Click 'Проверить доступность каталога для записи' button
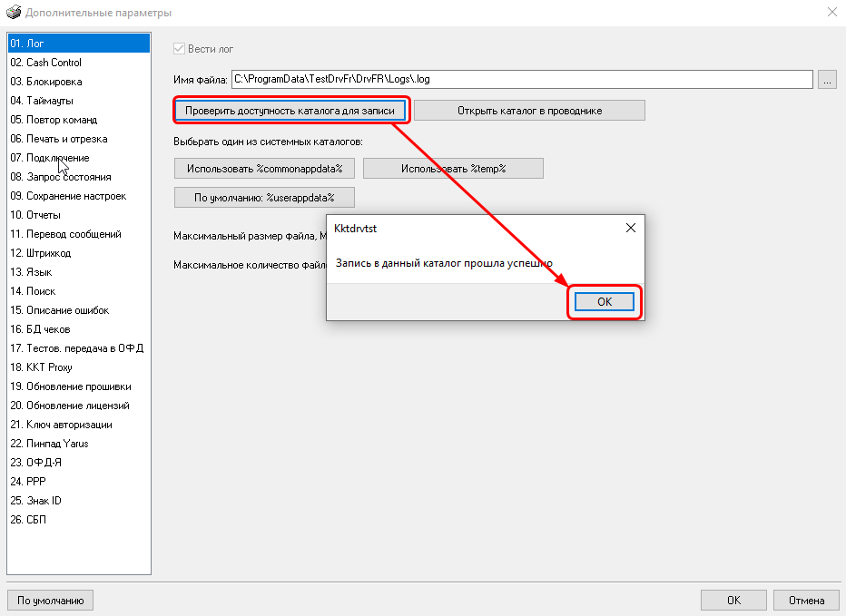The image size is (846, 616). click(x=290, y=111)
